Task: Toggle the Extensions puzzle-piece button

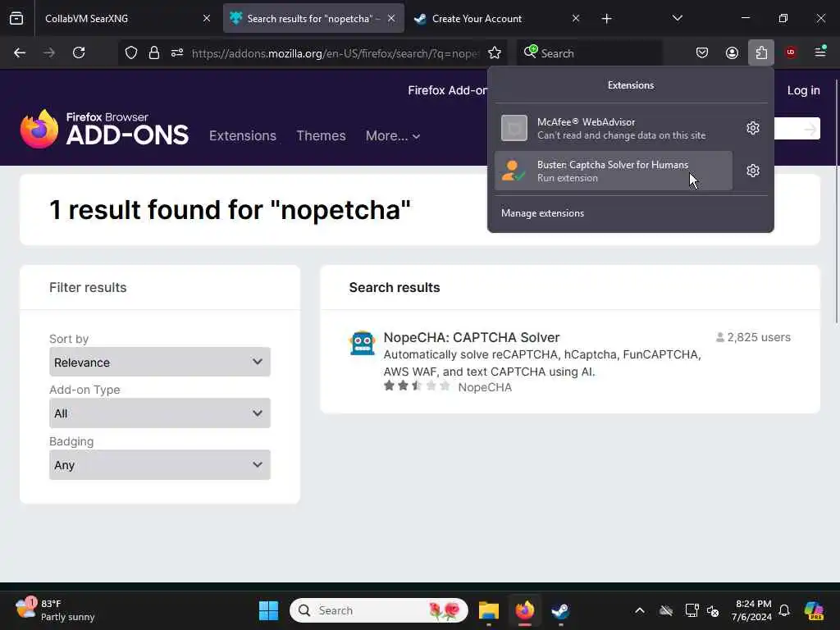Action: click(761, 52)
